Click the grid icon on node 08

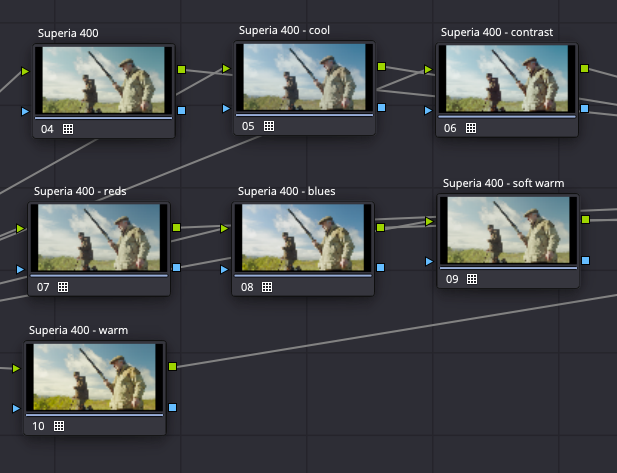coord(267,287)
